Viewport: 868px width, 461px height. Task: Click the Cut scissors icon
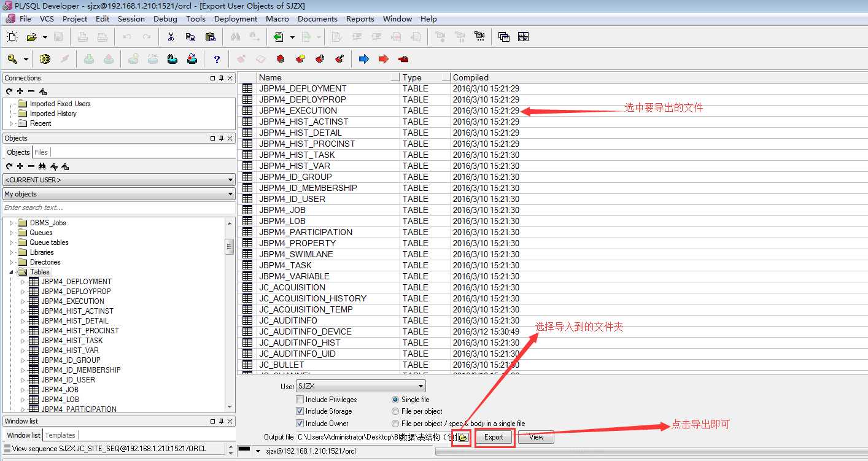click(171, 37)
